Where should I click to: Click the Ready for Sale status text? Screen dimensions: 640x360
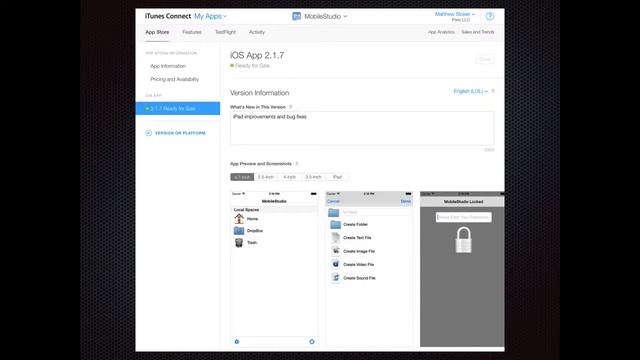coord(252,66)
